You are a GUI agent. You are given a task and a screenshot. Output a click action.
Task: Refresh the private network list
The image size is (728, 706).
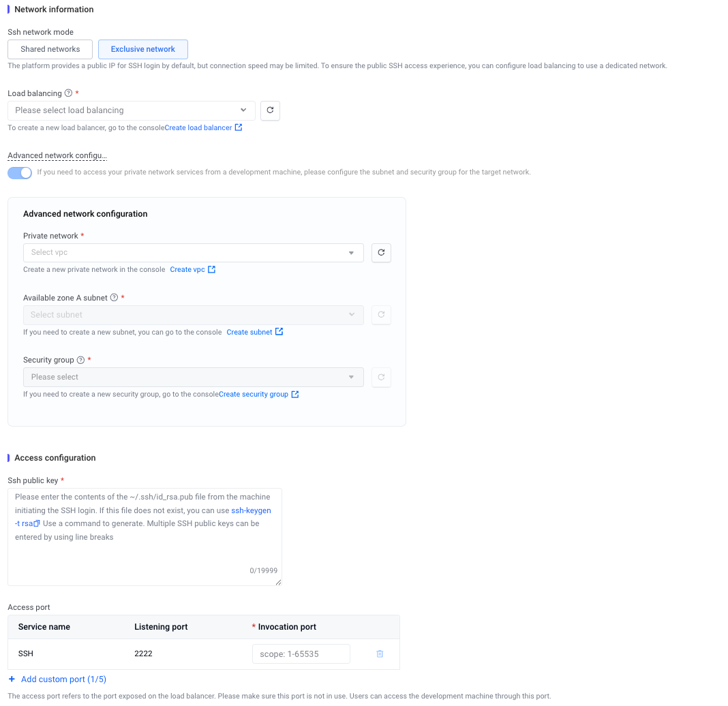pyautogui.click(x=381, y=253)
